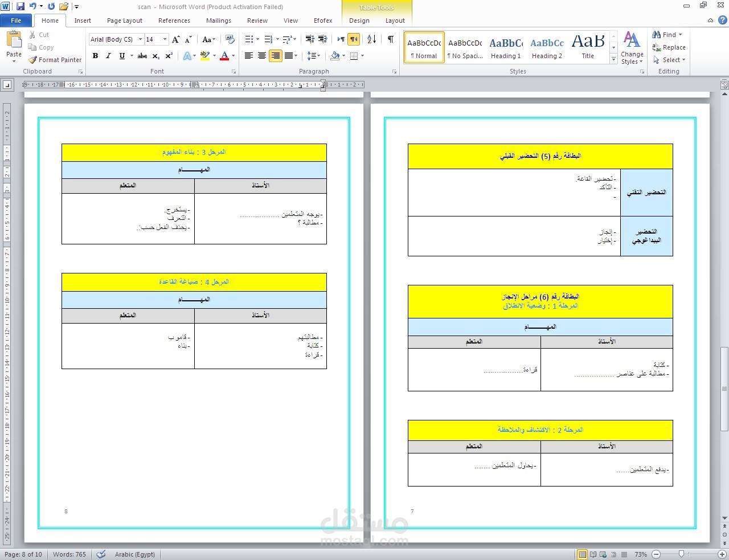Open the Change Case dropdown

208,39
